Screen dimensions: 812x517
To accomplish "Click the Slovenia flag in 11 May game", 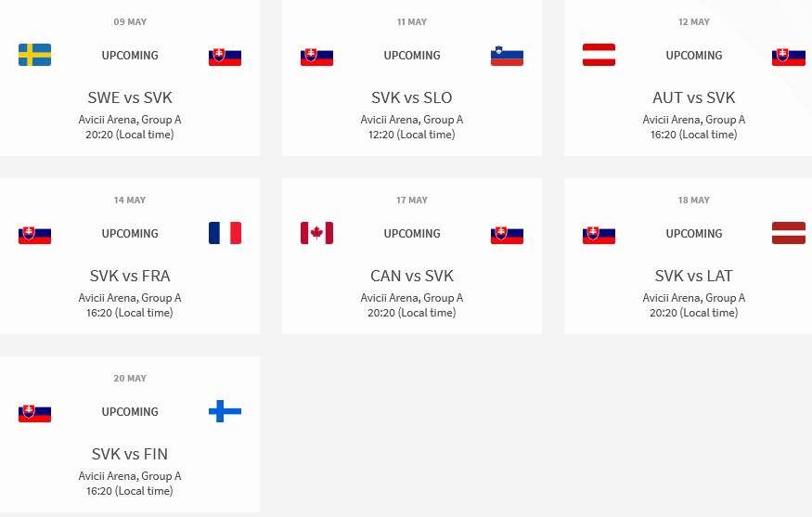I will (507, 56).
